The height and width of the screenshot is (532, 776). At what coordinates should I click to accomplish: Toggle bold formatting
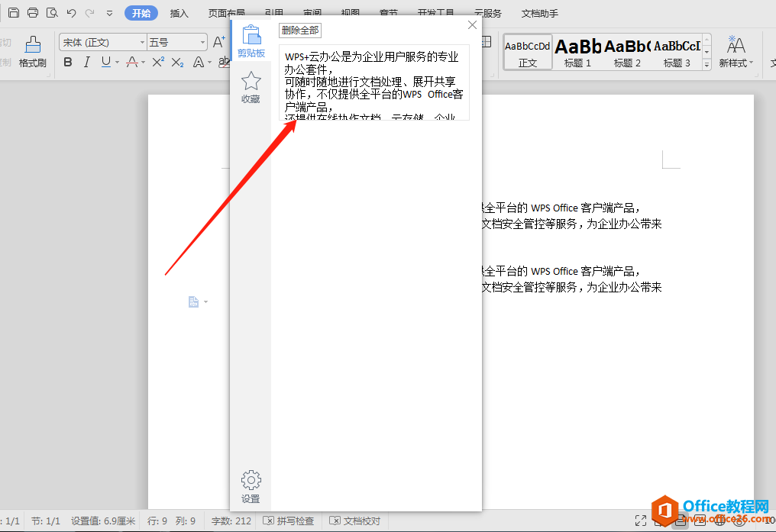pos(68,63)
